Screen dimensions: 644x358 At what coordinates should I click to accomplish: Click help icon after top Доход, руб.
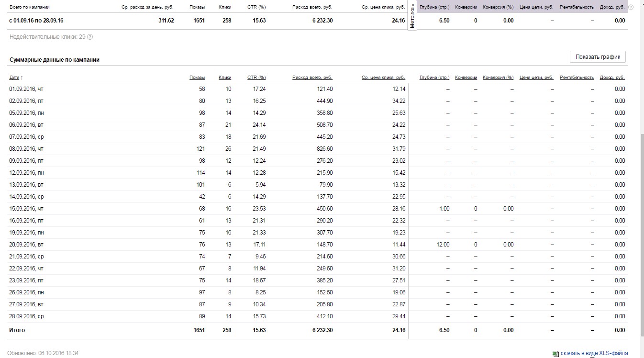click(630, 7)
